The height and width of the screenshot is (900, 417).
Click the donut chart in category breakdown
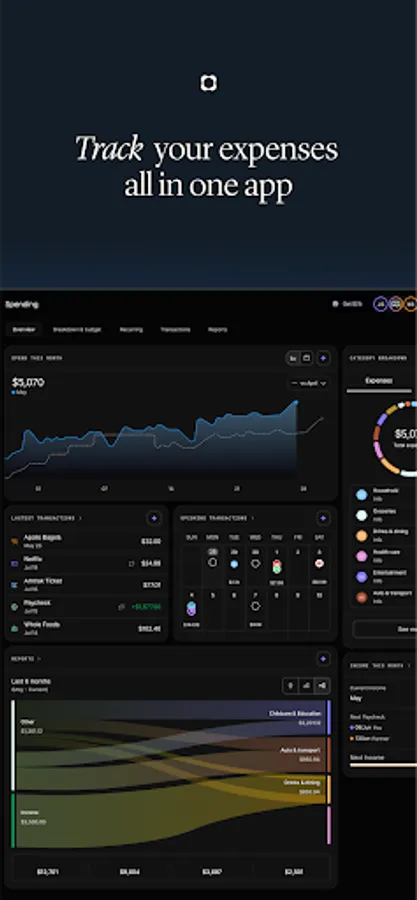point(396,439)
